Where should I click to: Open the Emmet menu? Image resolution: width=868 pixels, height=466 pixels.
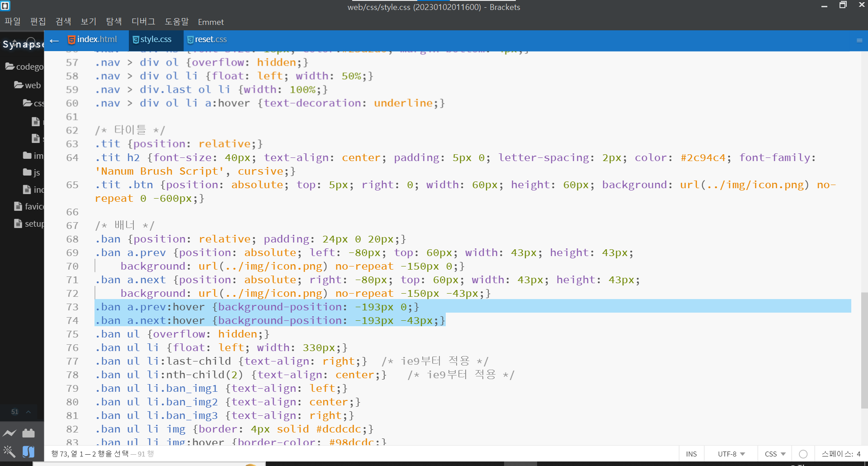coord(211,22)
